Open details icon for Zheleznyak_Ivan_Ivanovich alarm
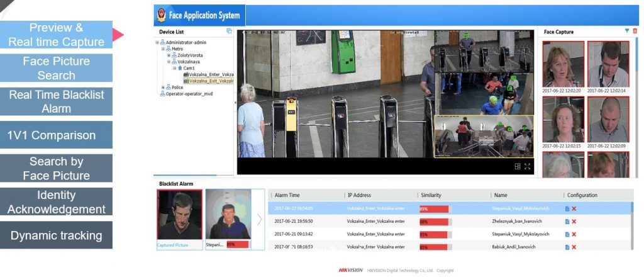Viewport: 644px width, 277px height. pos(567,222)
